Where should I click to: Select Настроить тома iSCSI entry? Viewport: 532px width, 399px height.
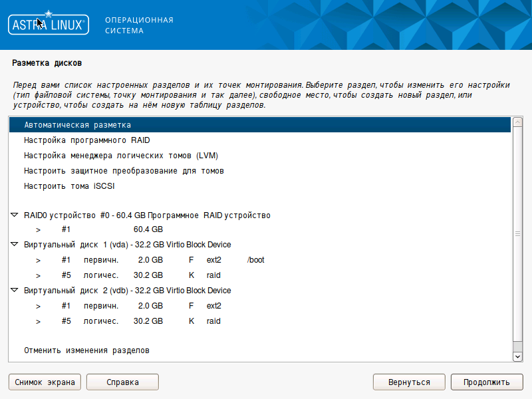click(x=69, y=186)
